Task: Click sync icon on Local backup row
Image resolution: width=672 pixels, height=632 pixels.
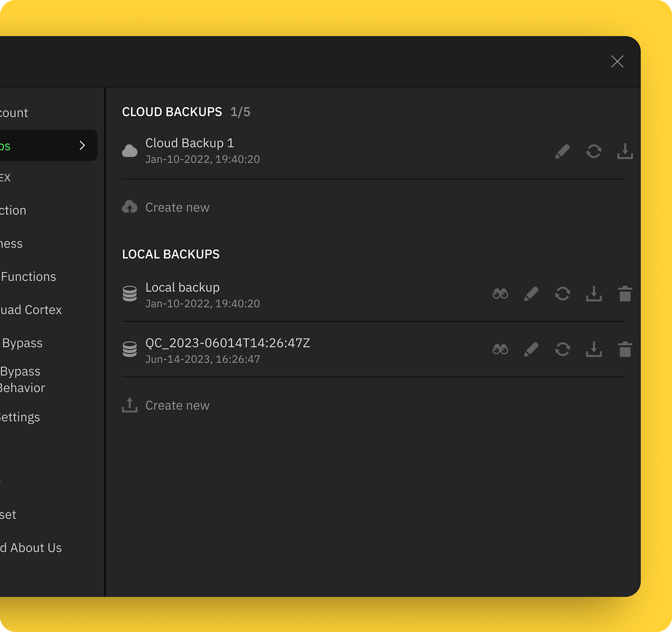Action: [562, 294]
